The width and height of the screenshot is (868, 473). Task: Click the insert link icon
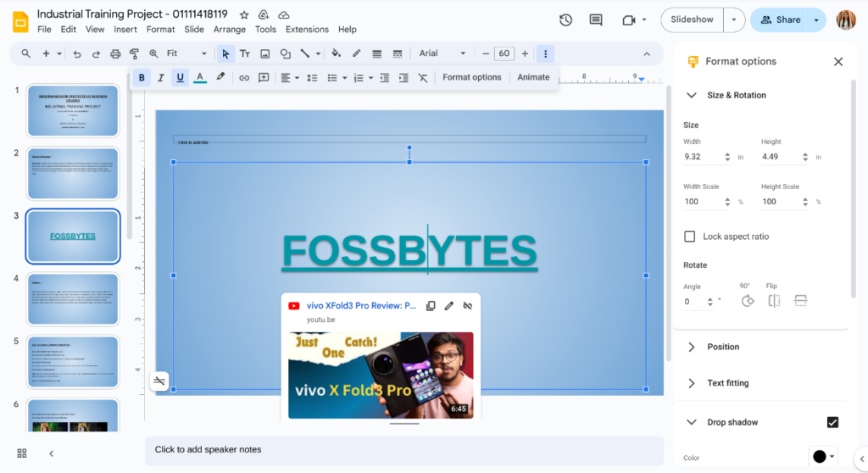click(244, 77)
